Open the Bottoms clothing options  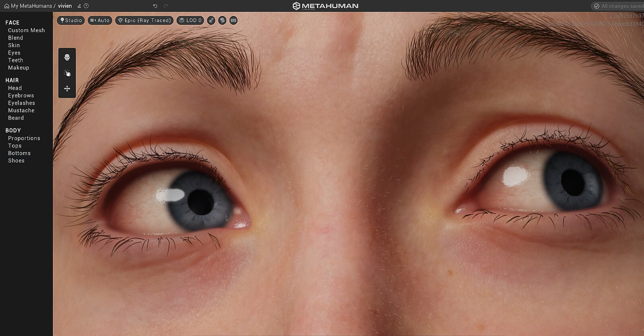click(x=19, y=153)
